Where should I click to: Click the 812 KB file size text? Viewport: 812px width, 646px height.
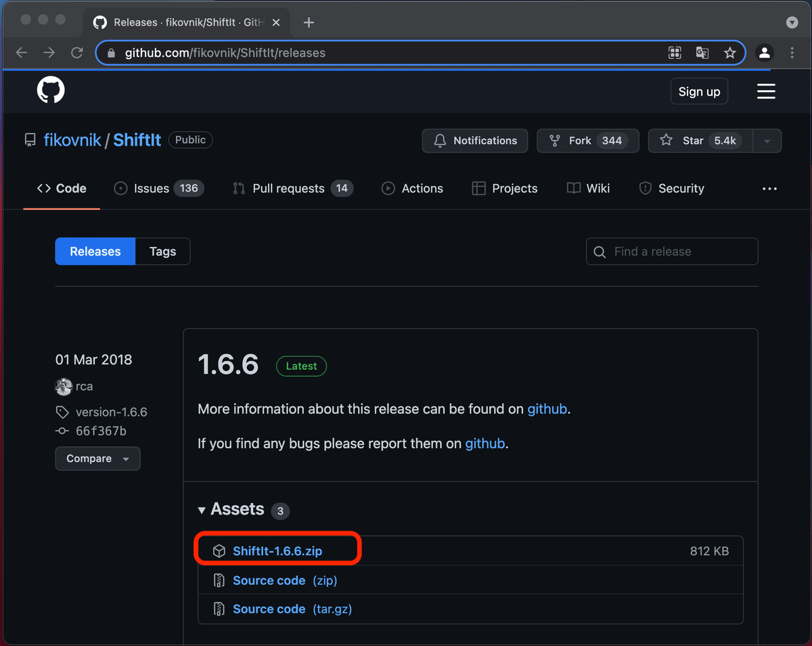[x=709, y=551]
